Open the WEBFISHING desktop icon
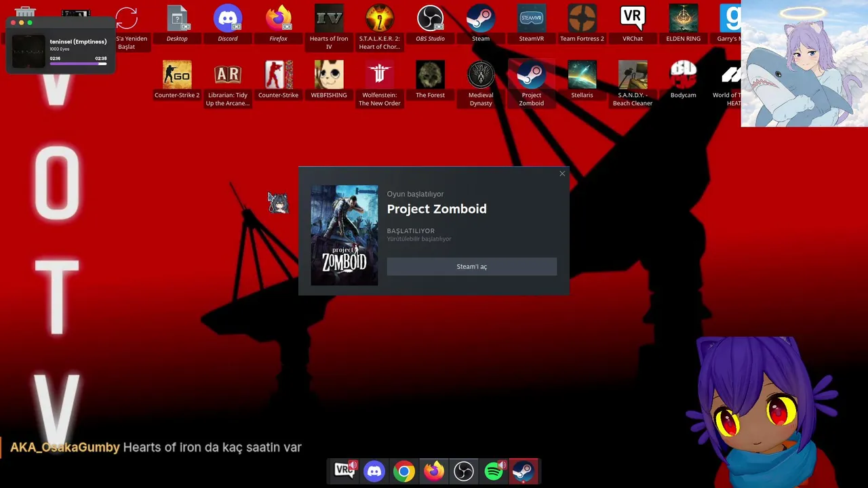Screen dimensions: 868x488 point(329,80)
